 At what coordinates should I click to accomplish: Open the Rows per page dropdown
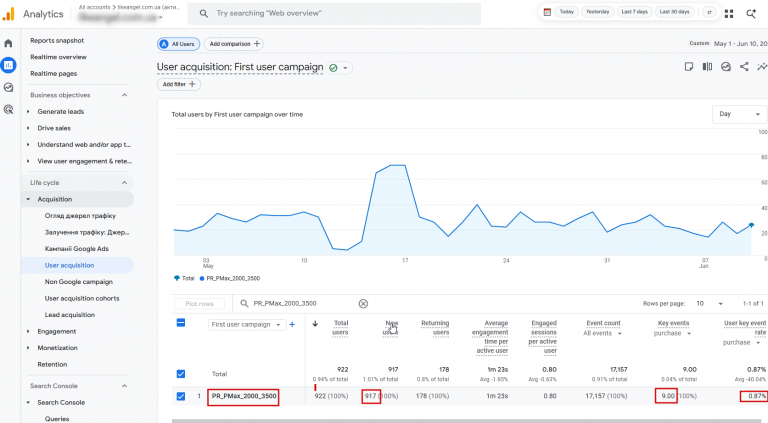pyautogui.click(x=710, y=304)
